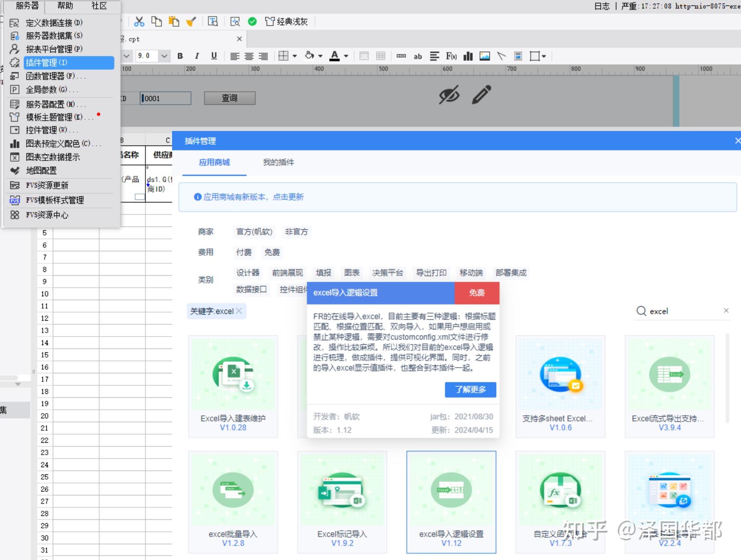Click the hidden eye icon in parameter pane
Viewport: 741px width, 560px height.
449,95
